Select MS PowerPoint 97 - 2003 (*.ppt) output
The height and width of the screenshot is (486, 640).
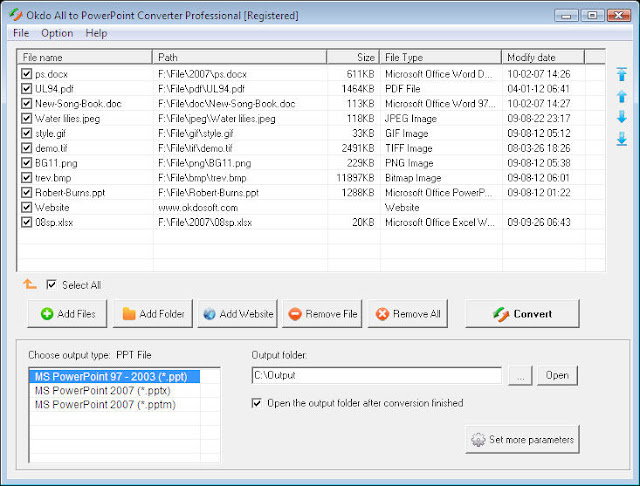[x=114, y=376]
